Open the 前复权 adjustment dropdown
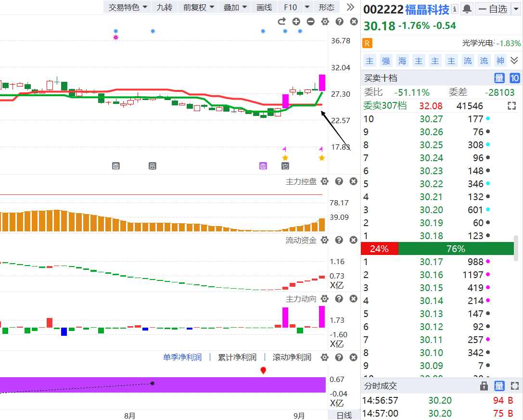 198,7
